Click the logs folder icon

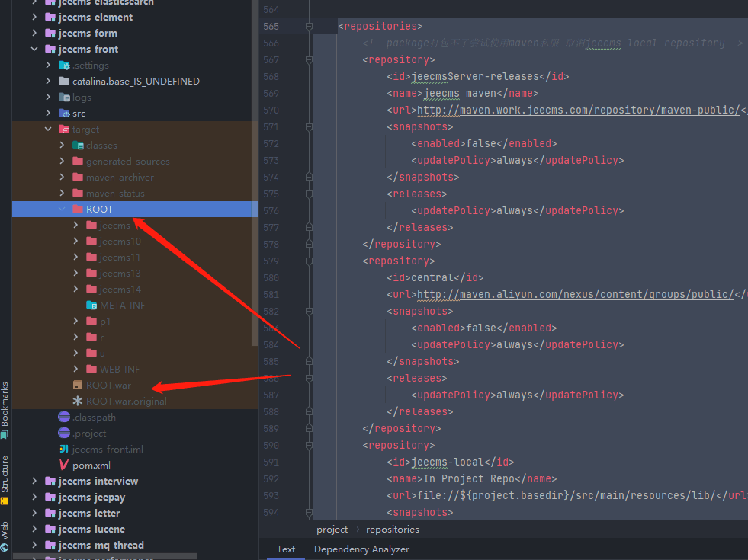click(64, 98)
